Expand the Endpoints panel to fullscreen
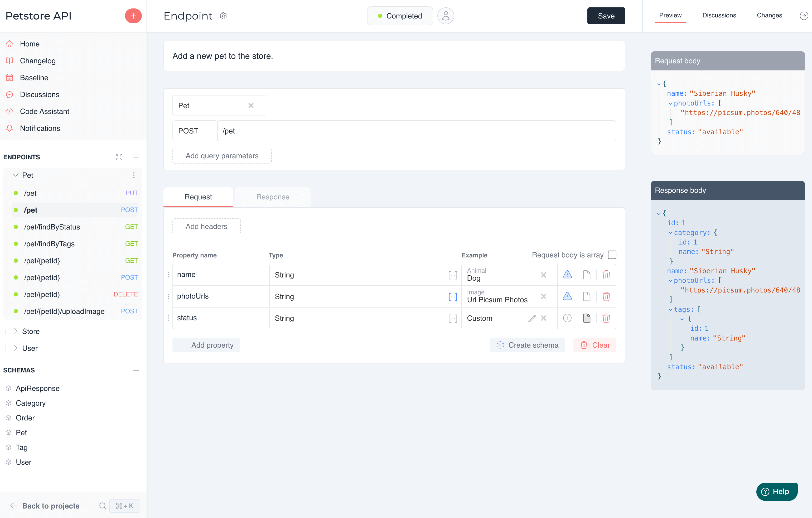Image resolution: width=812 pixels, height=518 pixels. (x=119, y=157)
